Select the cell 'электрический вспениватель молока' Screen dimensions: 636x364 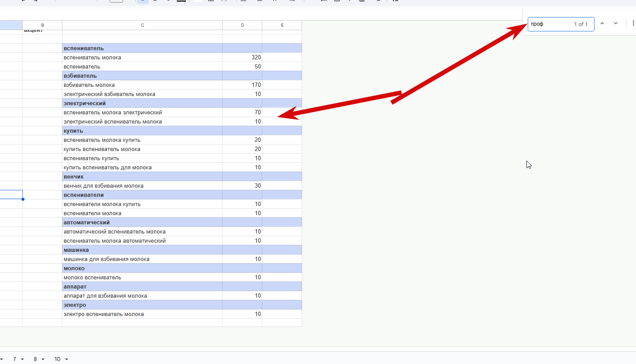tap(142, 122)
